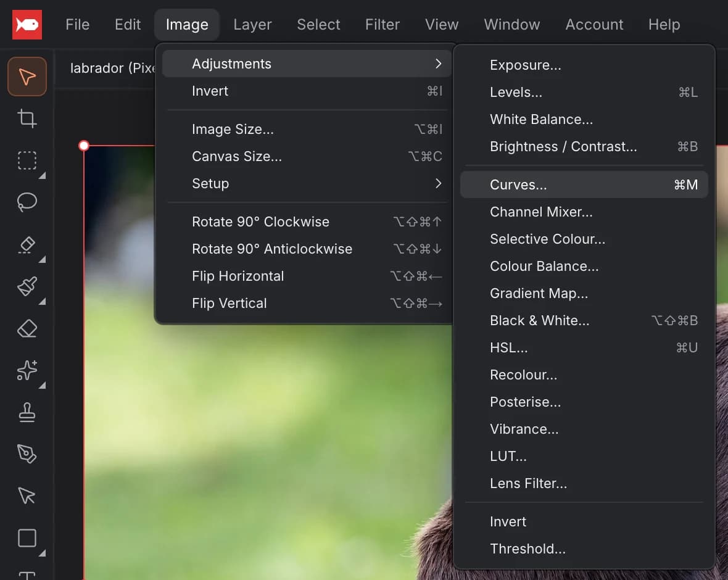Image resolution: width=728 pixels, height=580 pixels.
Task: Choose Rotate 90° Anticlockwise
Action: pos(307,249)
